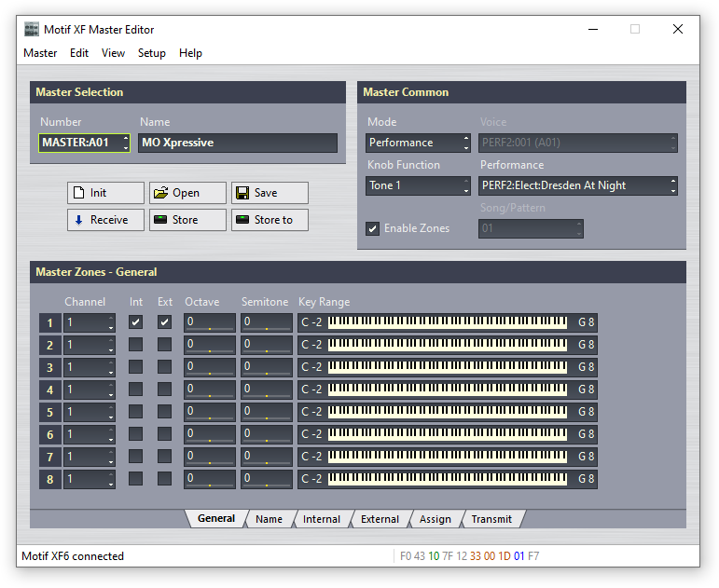The height and width of the screenshot is (588, 719).
Task: Click the Octave slider for zone 1
Action: point(210,322)
